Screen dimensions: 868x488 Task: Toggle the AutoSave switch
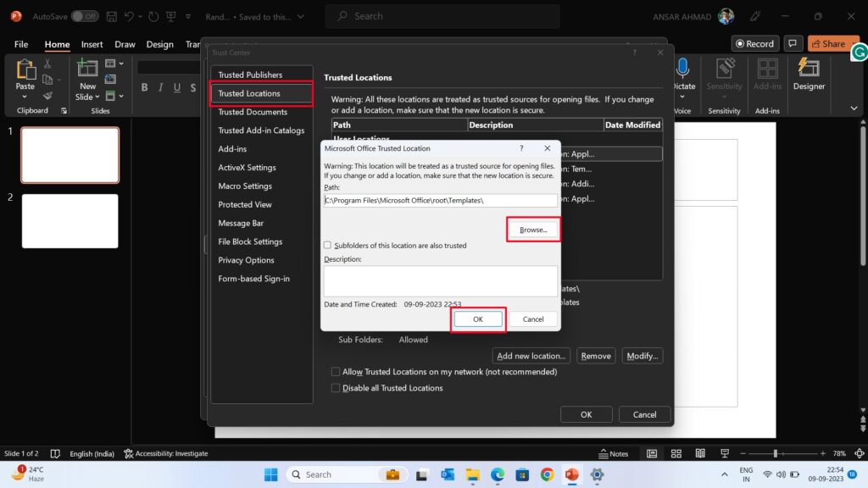(x=85, y=17)
